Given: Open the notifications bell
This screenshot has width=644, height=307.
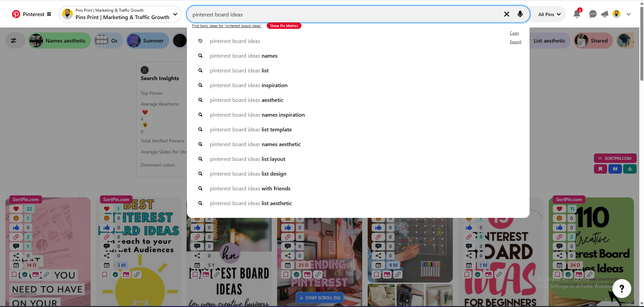Looking at the screenshot, I should [x=577, y=14].
